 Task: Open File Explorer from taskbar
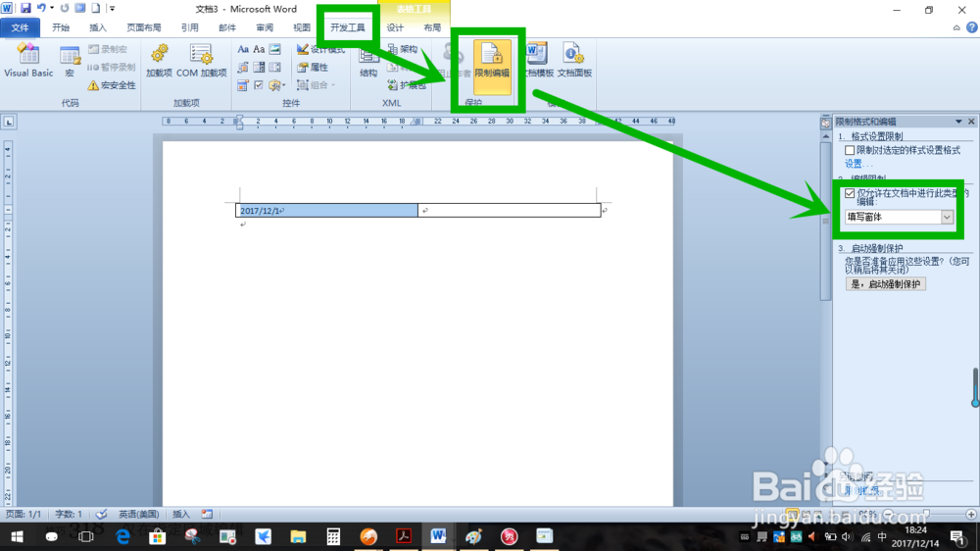point(298,536)
